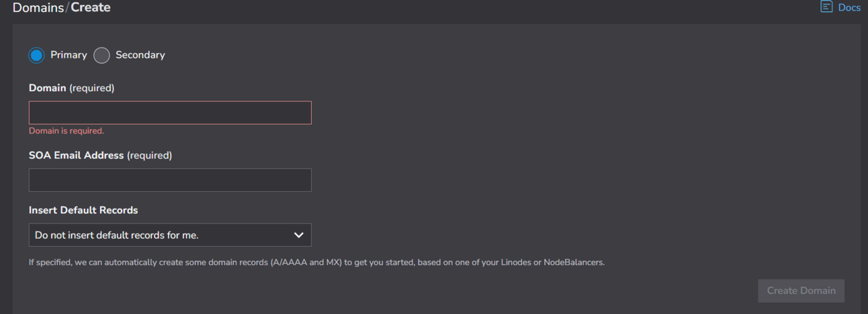
Task: Open the Docs document icon
Action: click(826, 7)
